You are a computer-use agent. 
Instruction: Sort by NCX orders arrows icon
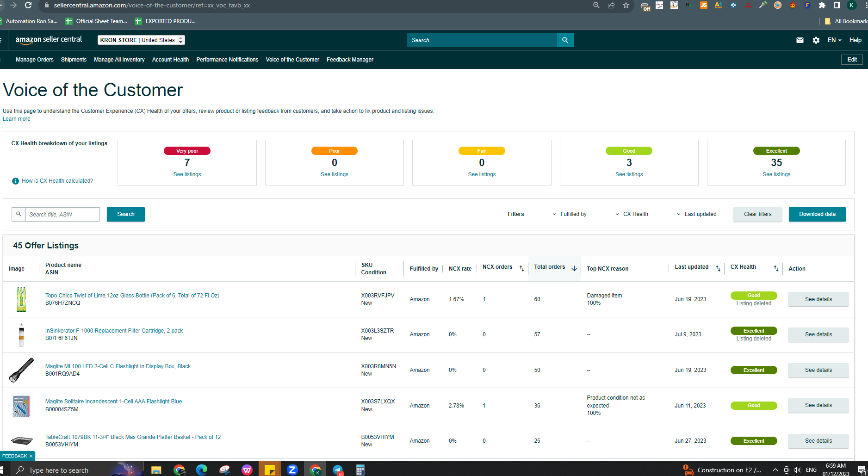click(x=521, y=268)
